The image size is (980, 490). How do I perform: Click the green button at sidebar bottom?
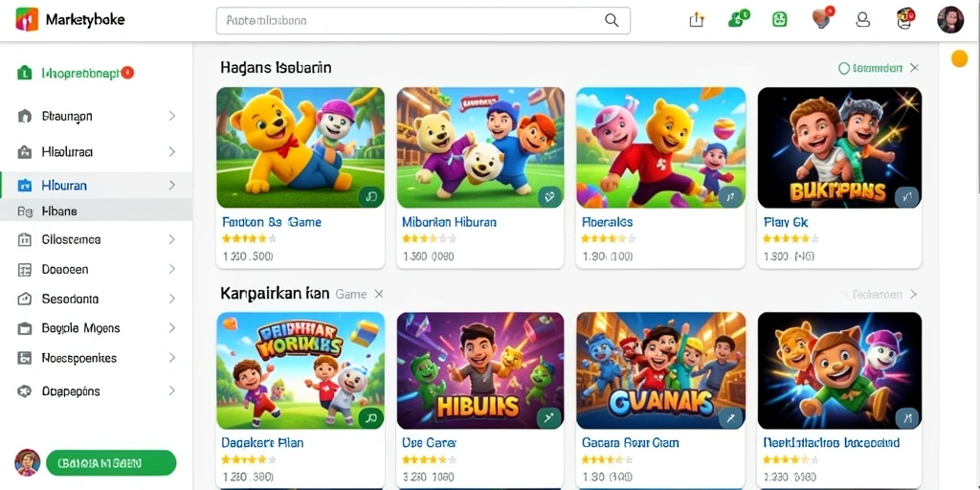(x=111, y=463)
